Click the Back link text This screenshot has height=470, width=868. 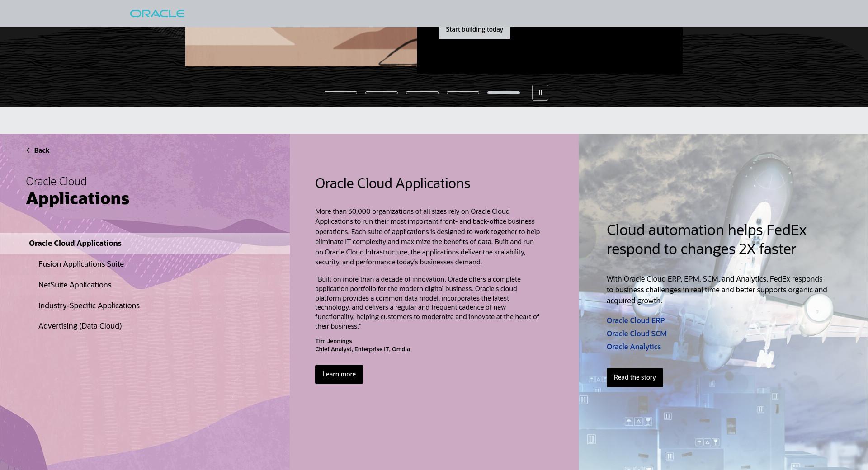coord(42,150)
